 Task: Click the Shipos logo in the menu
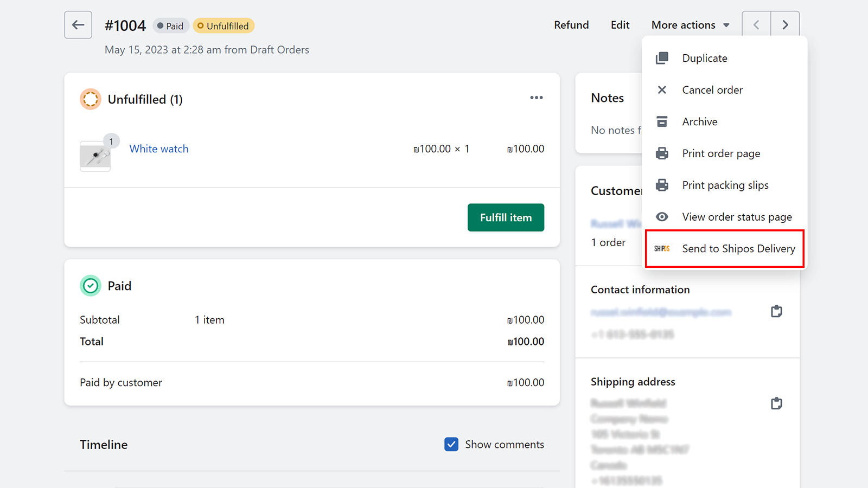point(662,248)
